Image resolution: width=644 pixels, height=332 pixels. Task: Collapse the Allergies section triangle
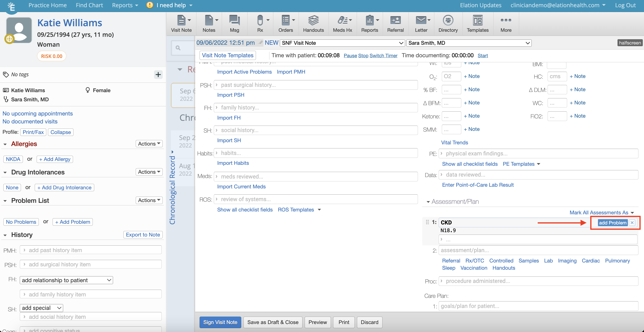tap(5, 144)
